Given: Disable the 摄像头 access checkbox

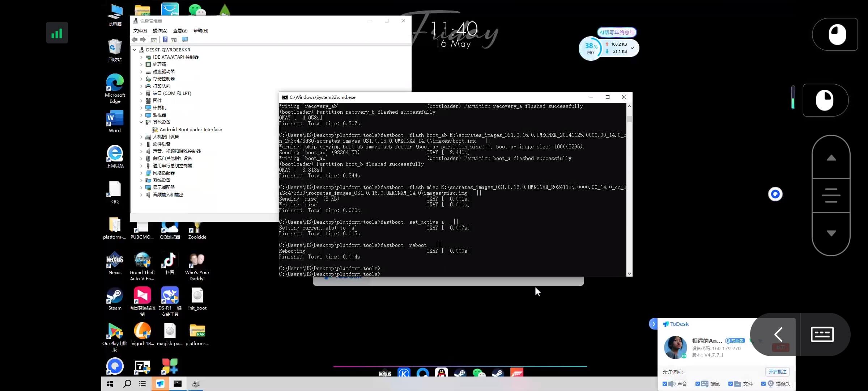Looking at the screenshot, I should coord(763,384).
